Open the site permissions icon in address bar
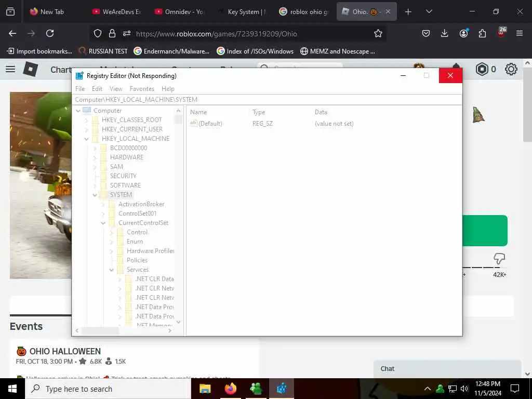Image resolution: width=532 pixels, height=399 pixels. click(127, 33)
